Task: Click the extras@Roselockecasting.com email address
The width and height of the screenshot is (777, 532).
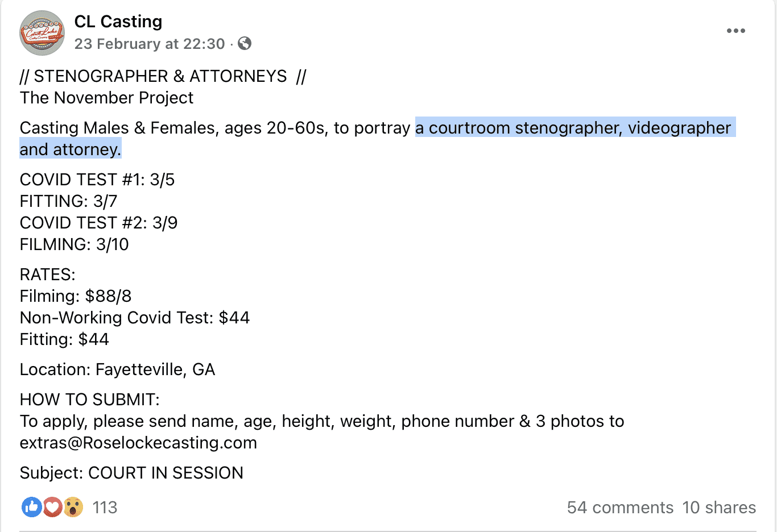Action: click(138, 443)
